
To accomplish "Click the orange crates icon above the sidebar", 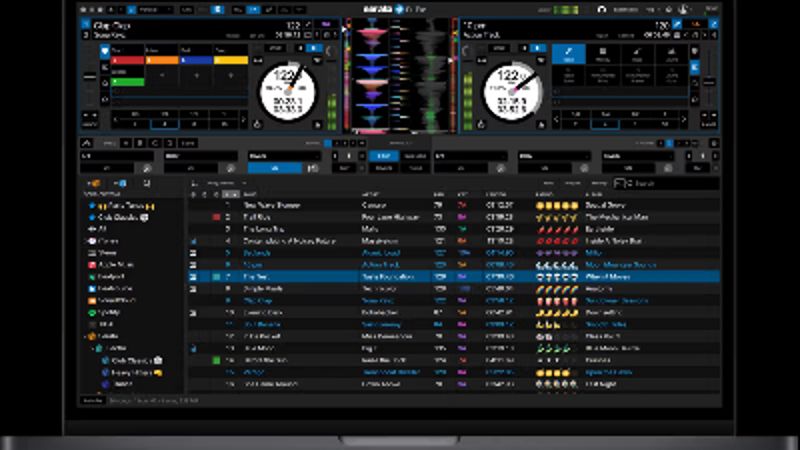I will [93, 183].
